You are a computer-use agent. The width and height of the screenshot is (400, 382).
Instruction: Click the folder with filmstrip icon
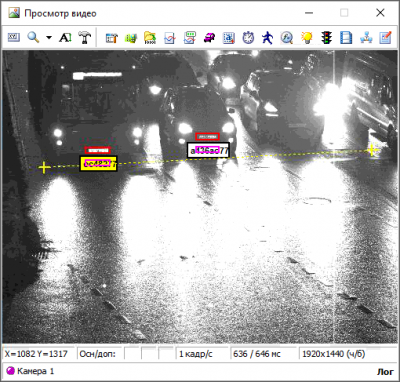(150, 38)
